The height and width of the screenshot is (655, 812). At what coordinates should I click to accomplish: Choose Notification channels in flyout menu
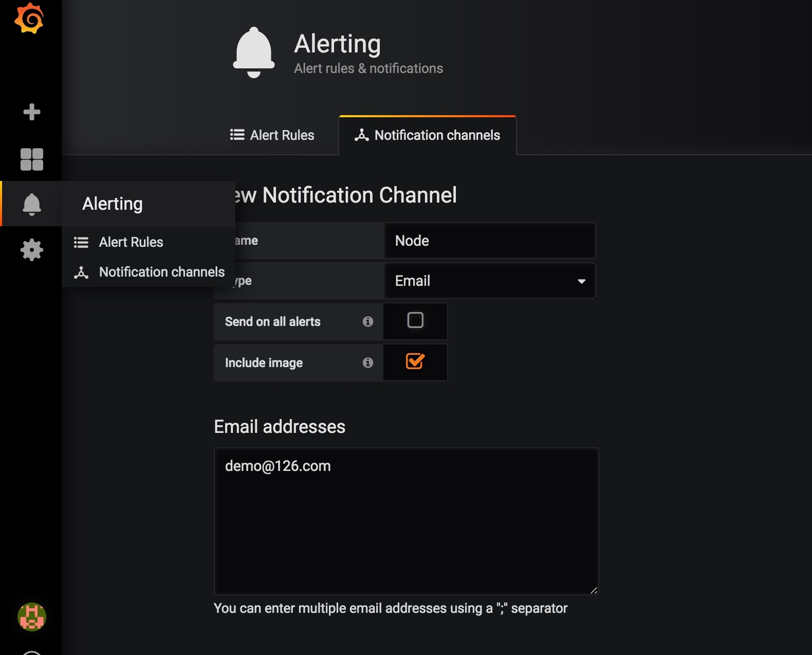tap(161, 272)
